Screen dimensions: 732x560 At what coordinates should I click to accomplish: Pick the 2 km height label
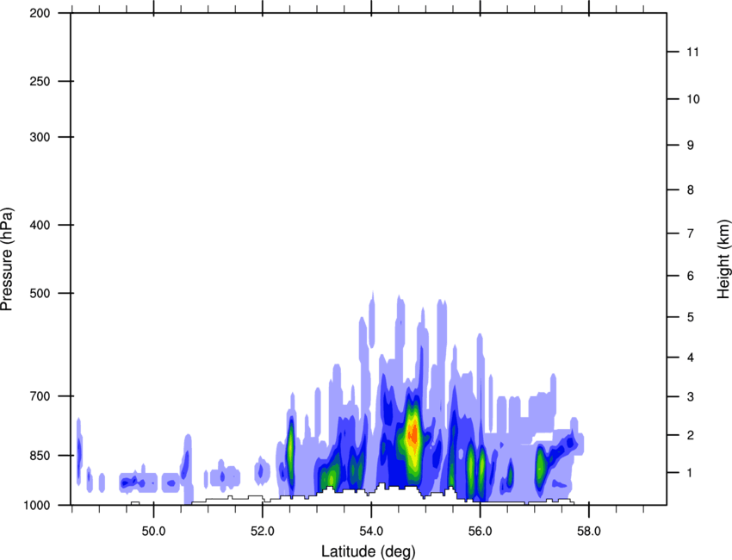[691, 435]
